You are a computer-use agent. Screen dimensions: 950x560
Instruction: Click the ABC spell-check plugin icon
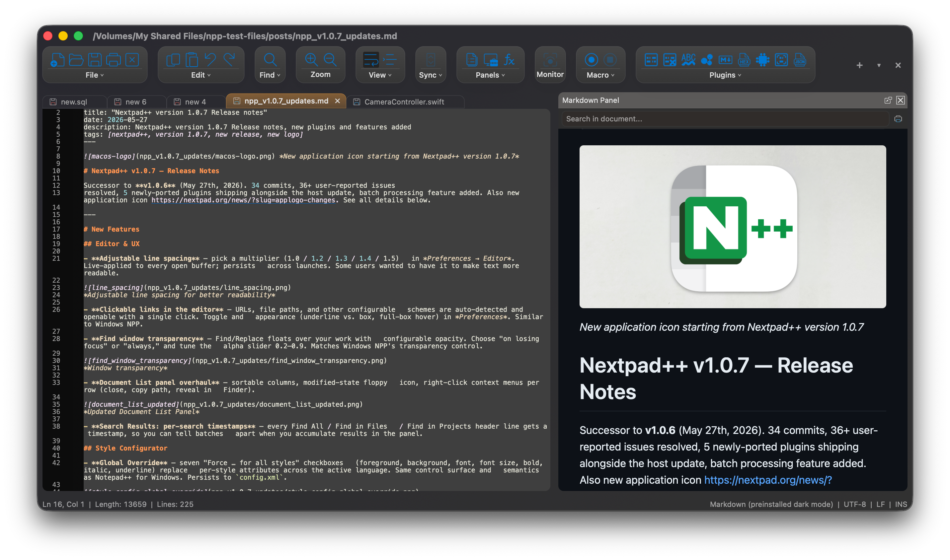(688, 60)
